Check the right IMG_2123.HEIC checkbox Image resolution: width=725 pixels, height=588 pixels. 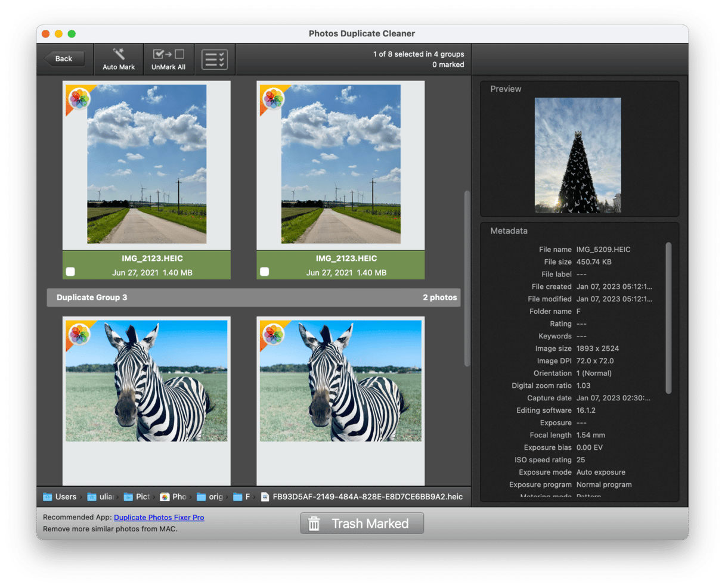pos(265,272)
